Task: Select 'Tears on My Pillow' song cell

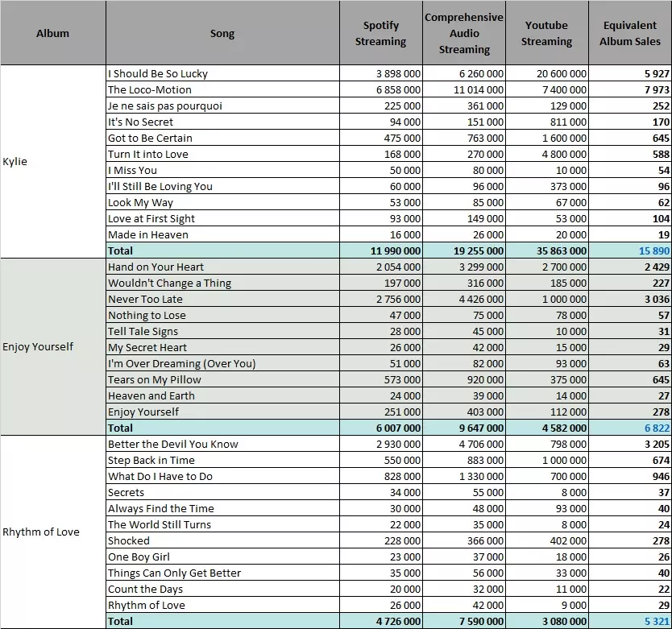Action: [222, 379]
